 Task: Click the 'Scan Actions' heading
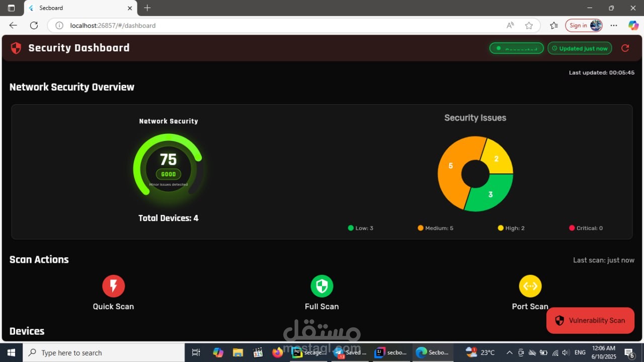coord(39,260)
